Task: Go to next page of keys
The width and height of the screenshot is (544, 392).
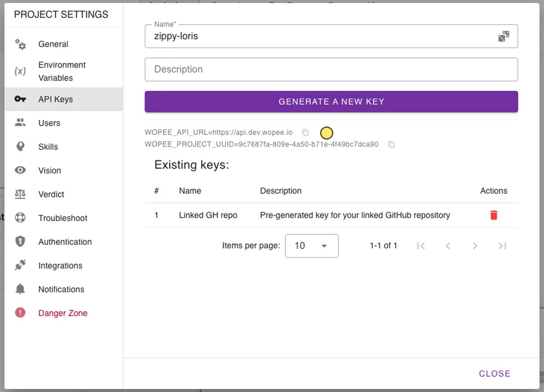Action: (x=475, y=245)
